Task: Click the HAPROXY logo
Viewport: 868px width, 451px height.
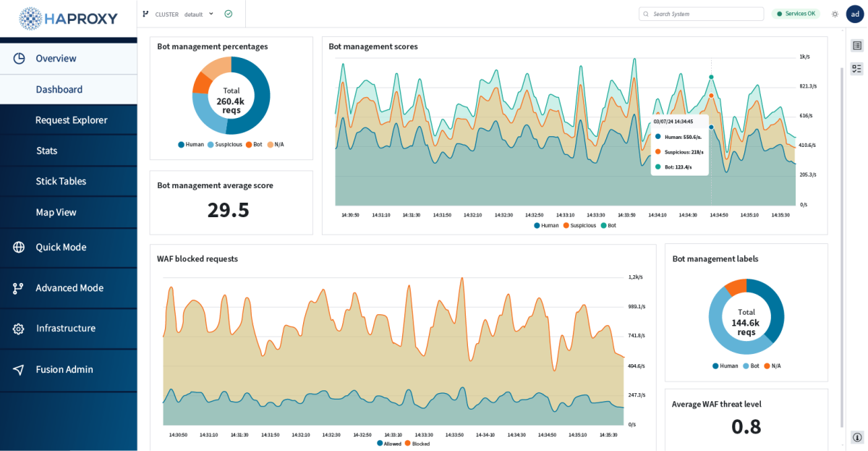Action: coord(68,18)
